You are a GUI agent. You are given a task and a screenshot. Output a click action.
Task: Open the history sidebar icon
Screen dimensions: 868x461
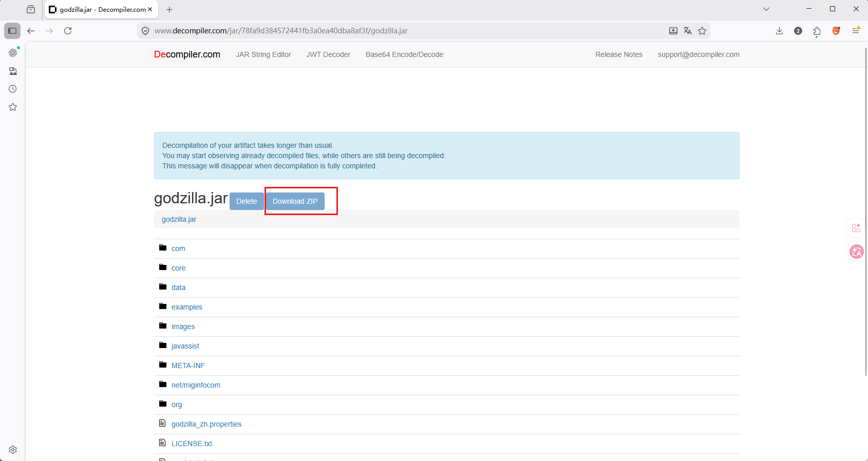13,89
